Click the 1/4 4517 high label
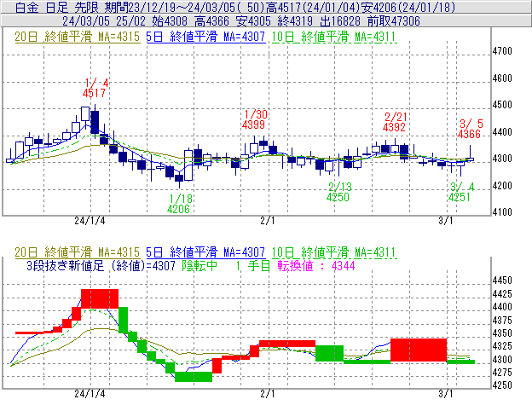The image size is (532, 405). pos(95,88)
